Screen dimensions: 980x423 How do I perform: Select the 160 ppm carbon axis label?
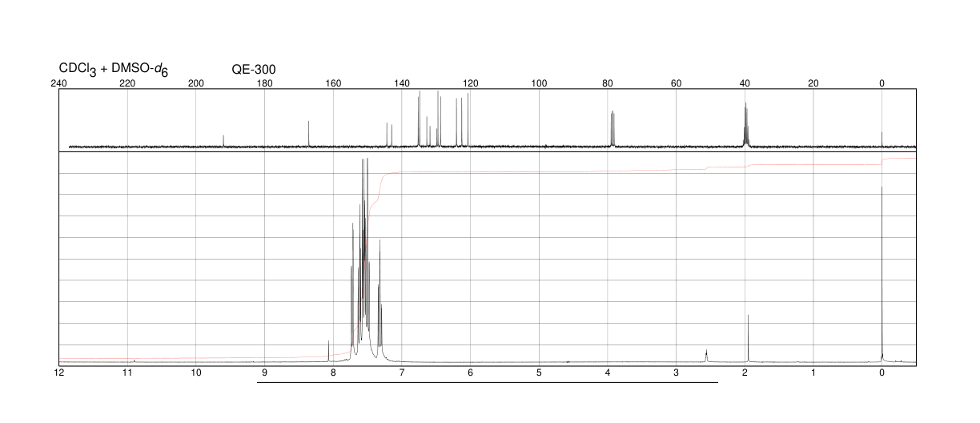[x=334, y=83]
